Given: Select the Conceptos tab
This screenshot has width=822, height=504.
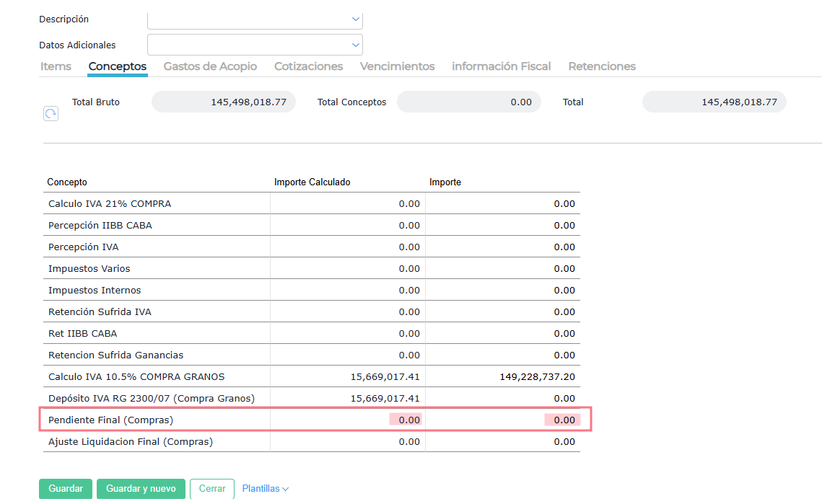Looking at the screenshot, I should pyautogui.click(x=118, y=66).
